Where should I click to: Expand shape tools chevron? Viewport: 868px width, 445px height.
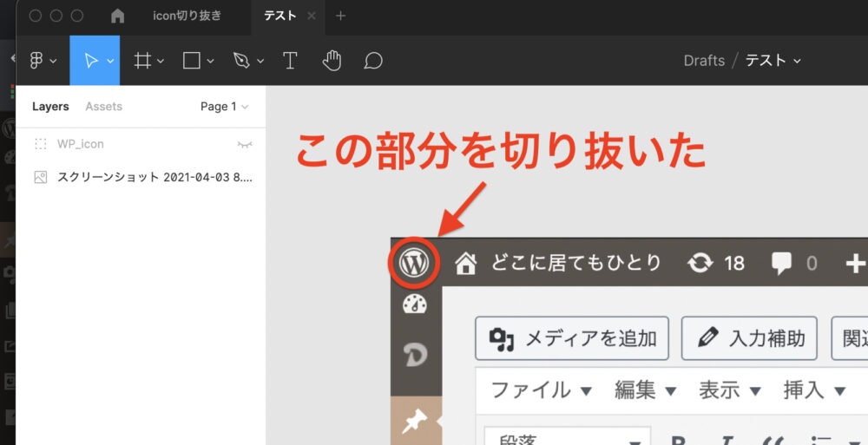click(x=210, y=61)
